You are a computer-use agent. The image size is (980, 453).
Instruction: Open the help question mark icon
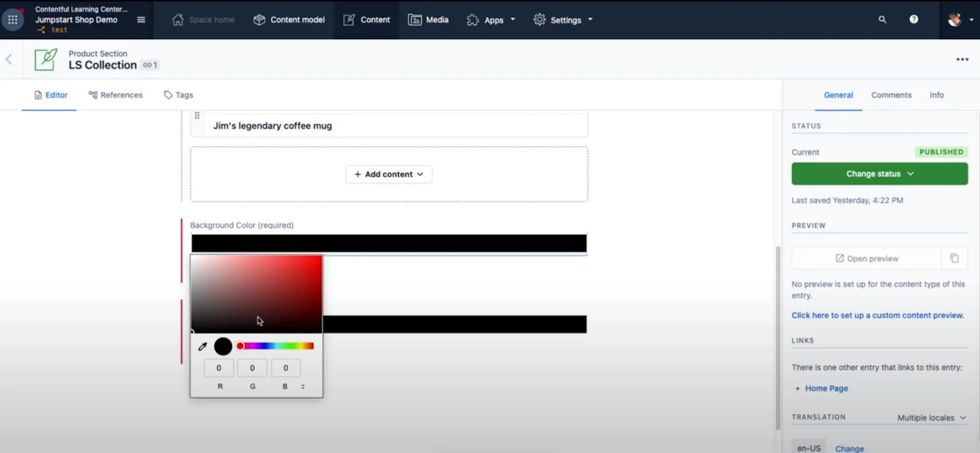[913, 20]
